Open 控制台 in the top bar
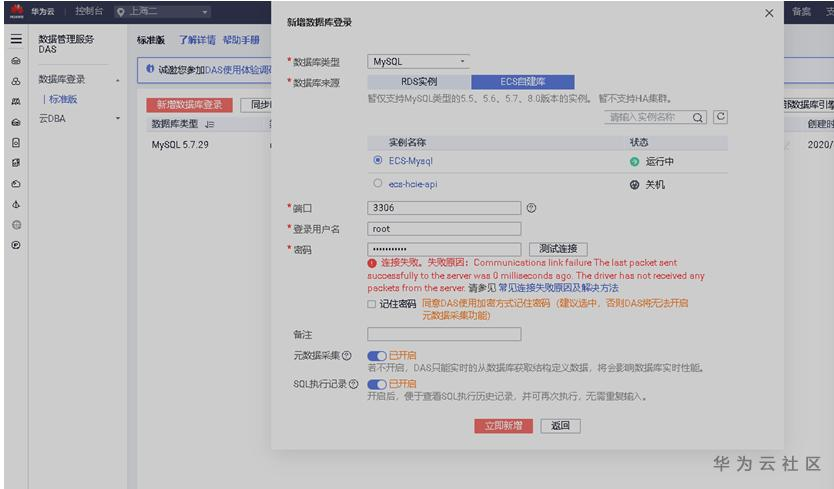 (x=89, y=11)
